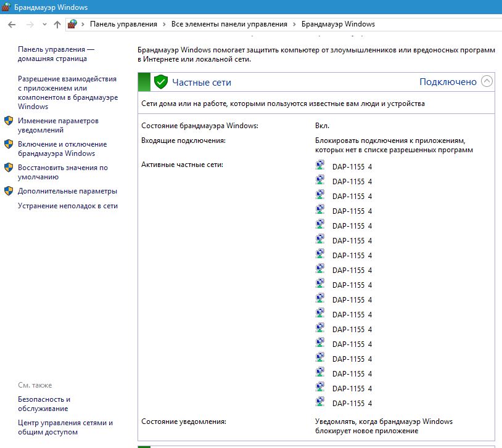Click the firewall icon in title bar
Viewport: 502px width, 448px height.
(7, 7)
